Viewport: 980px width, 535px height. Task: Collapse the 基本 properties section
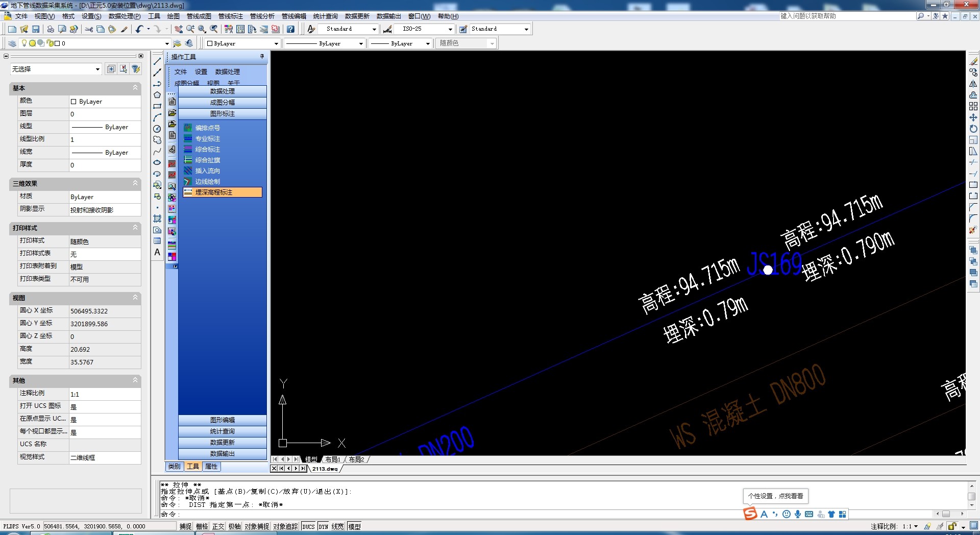pos(135,88)
